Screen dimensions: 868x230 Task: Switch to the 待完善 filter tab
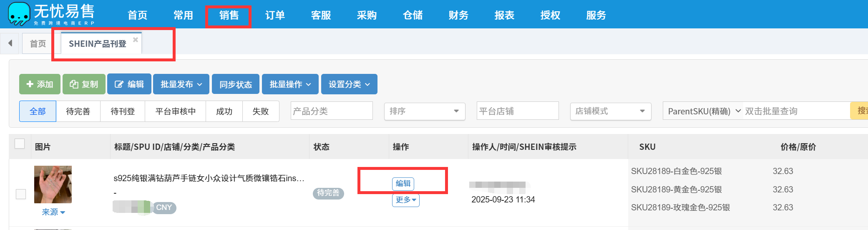(78, 111)
